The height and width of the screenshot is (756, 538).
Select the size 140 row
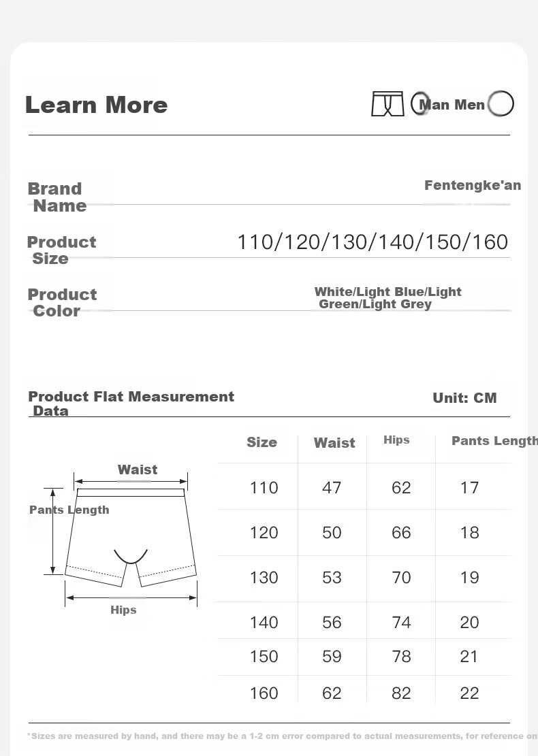click(x=365, y=621)
